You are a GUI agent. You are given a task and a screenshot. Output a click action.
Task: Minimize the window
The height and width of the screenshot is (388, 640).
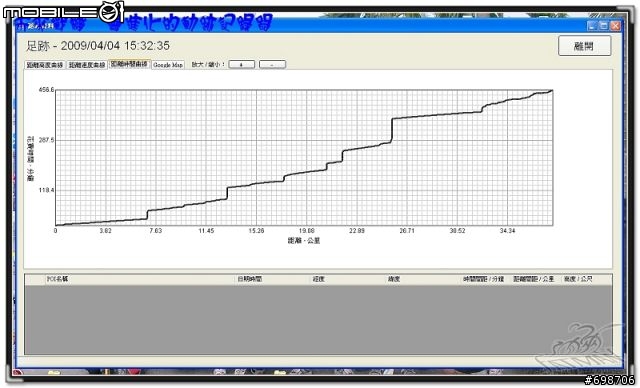592,26
